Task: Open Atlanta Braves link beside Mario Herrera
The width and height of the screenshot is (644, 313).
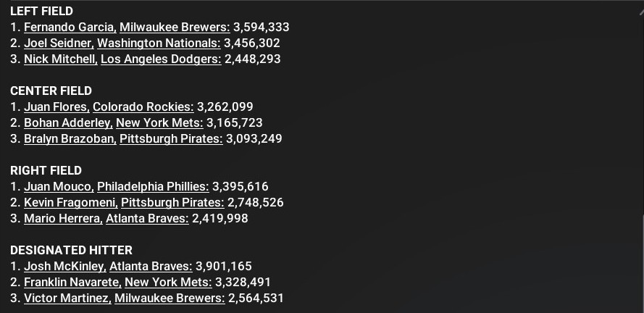Action: point(146,219)
